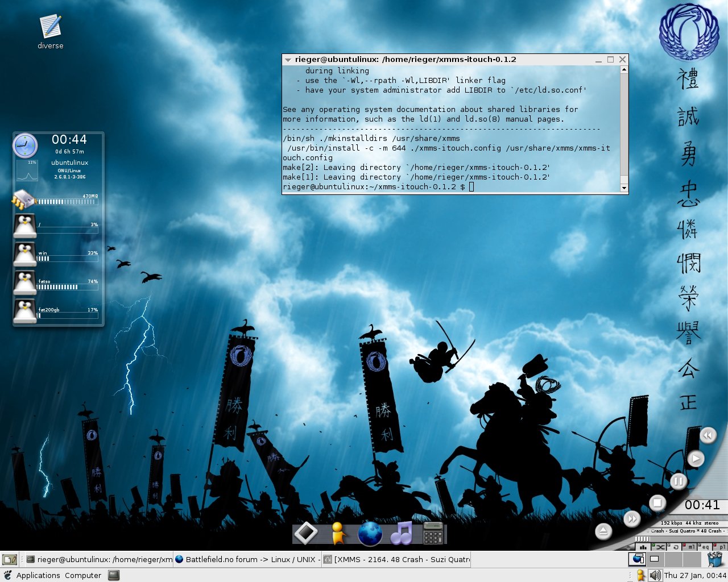
Task: Open the Computer menu
Action: [83, 575]
